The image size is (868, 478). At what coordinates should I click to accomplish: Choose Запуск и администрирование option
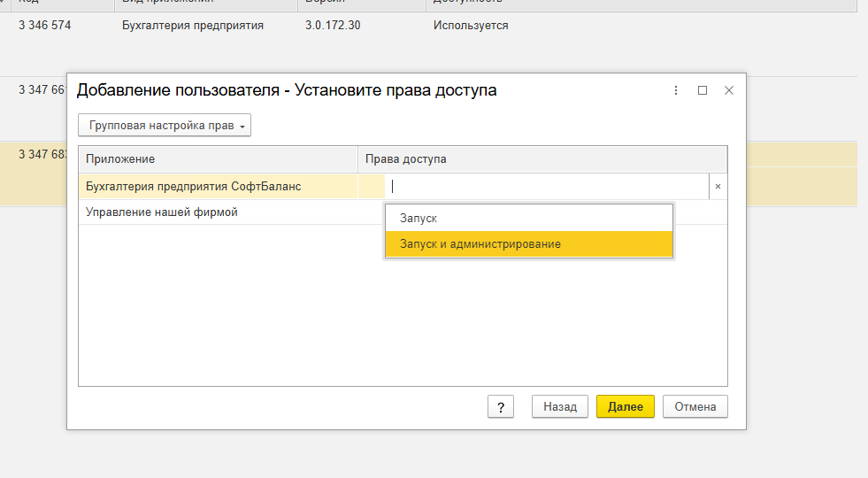tap(528, 244)
